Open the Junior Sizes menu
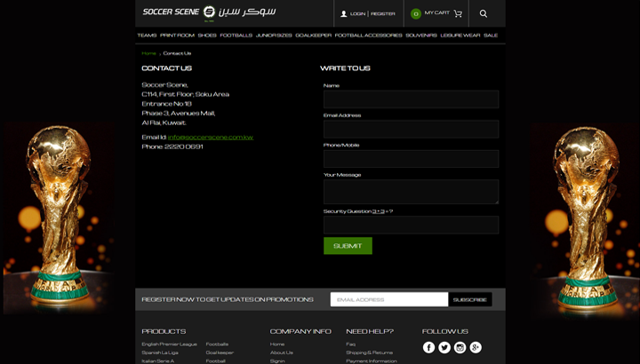This screenshot has height=364, width=640. tap(274, 36)
